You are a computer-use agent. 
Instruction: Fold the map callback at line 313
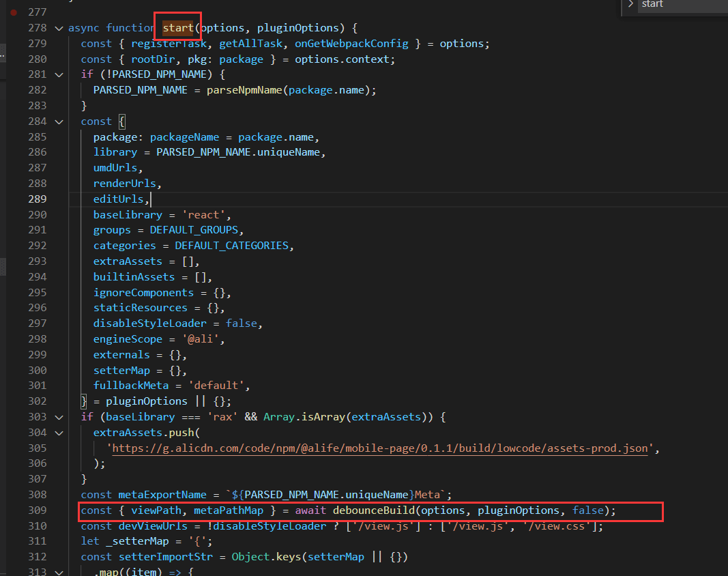[x=59, y=572]
